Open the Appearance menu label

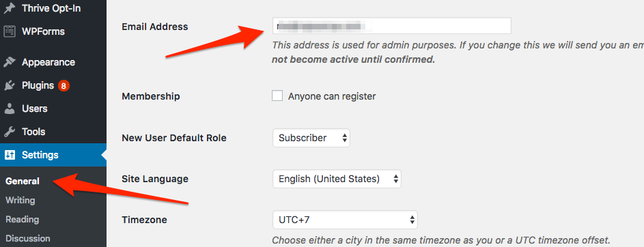click(x=48, y=62)
